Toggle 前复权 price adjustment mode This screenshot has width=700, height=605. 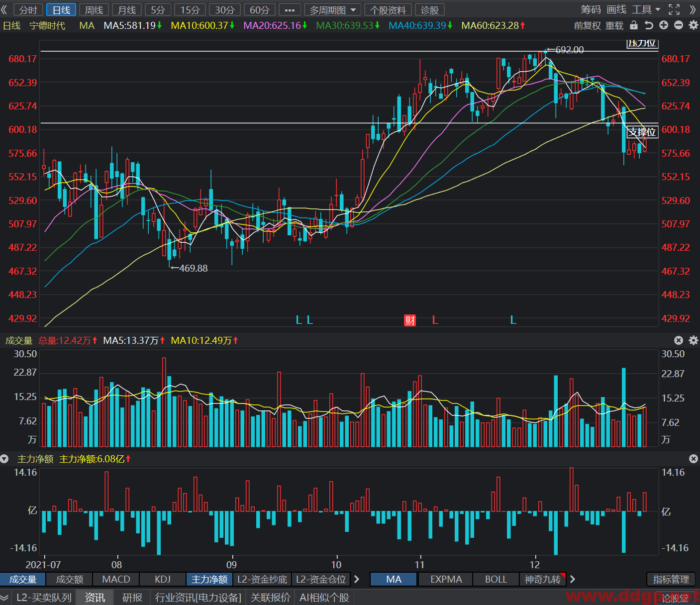pyautogui.click(x=588, y=25)
